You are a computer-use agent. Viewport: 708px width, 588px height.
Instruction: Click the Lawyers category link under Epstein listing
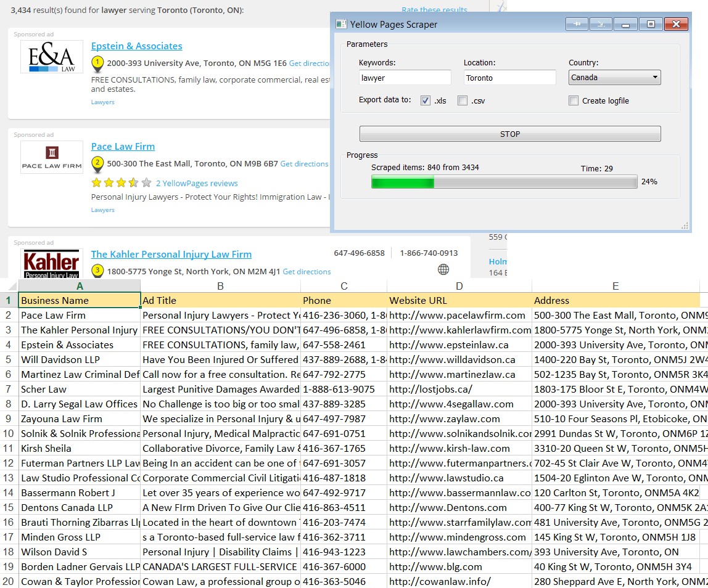[x=102, y=102]
